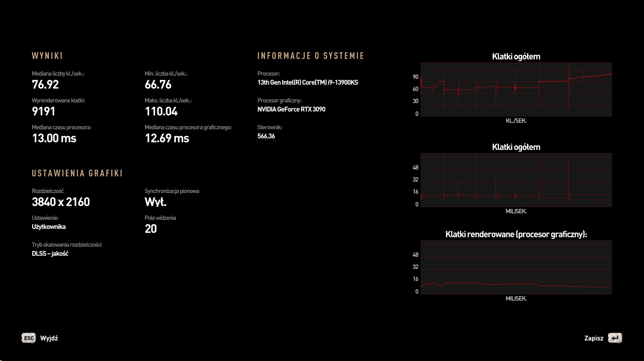Viewport: 644px width, 361px height.
Task: Click the NVIDIA GeForce RTX 3090 text
Action: point(291,109)
